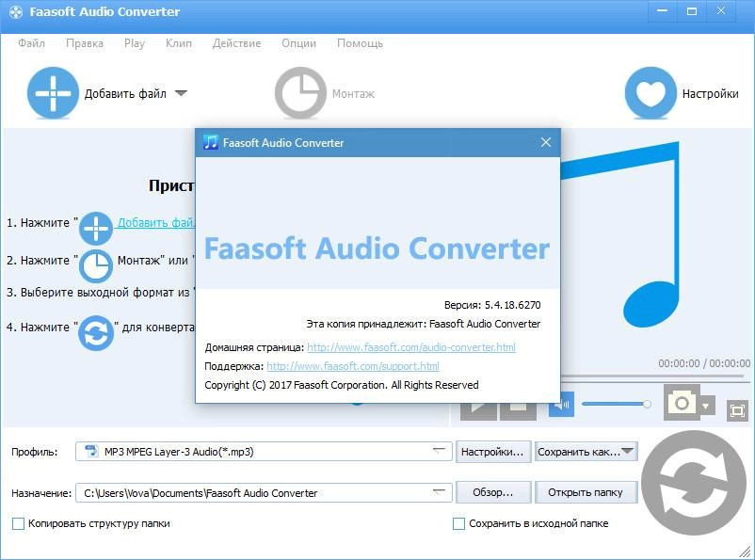Click the Сохранить как... dropdown button
Viewport: 755px width, 560px height.
point(586,452)
